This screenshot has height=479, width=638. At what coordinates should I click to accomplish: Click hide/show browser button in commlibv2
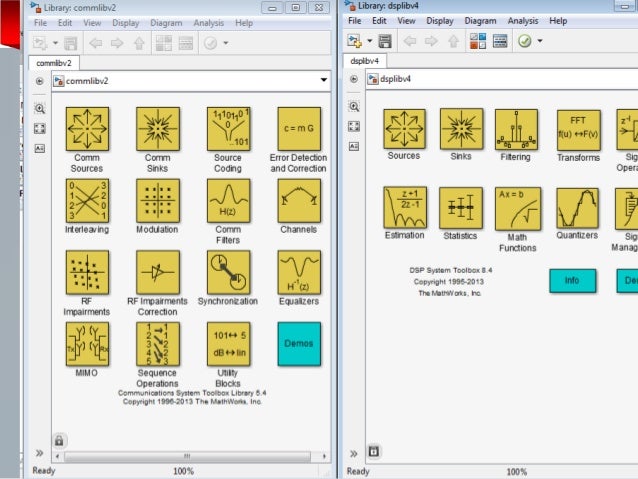(x=39, y=81)
